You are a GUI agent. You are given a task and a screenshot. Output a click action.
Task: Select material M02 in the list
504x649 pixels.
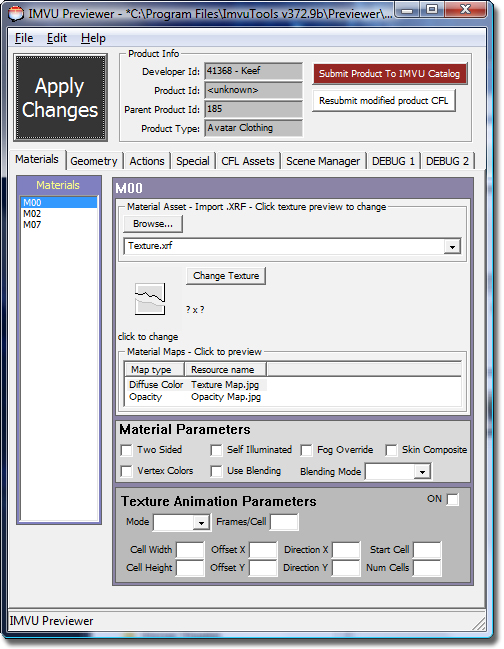coord(59,214)
